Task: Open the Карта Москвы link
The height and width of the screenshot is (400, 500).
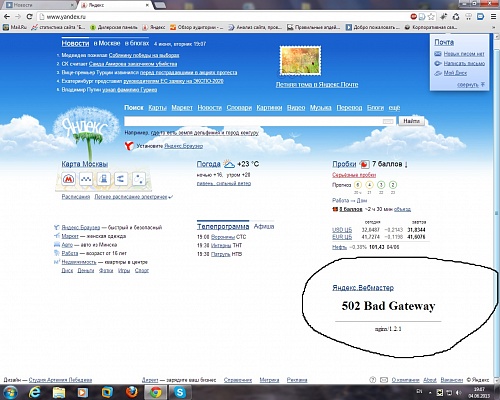Action: pos(85,164)
